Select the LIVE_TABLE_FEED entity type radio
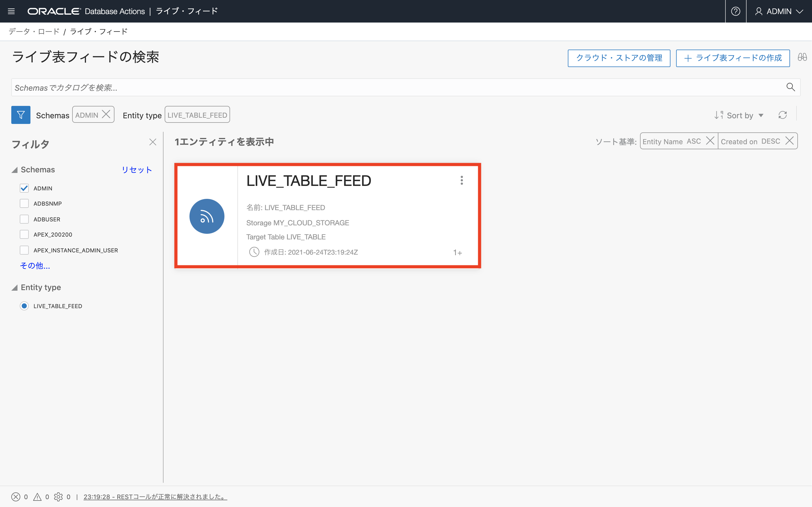 click(24, 306)
